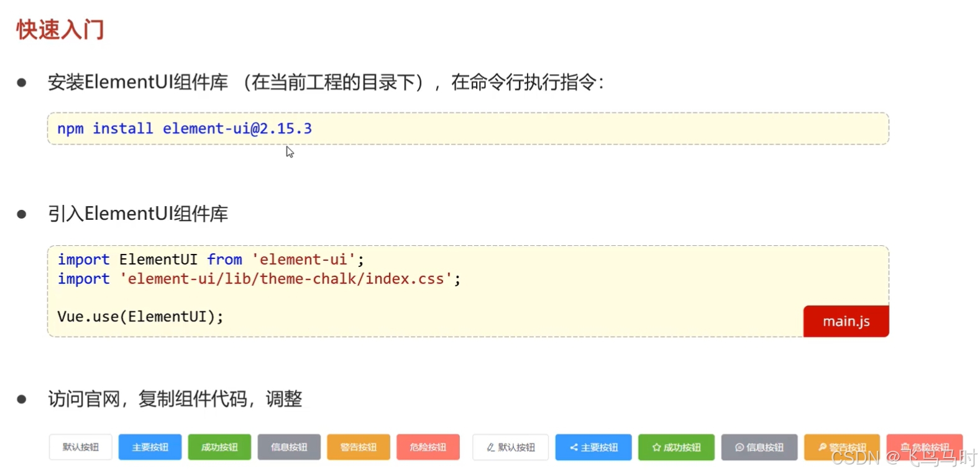Viewport: 980px width, 475px height.
Task: Click the plain gray 信息按钮 button without an icon
Action: (289, 447)
